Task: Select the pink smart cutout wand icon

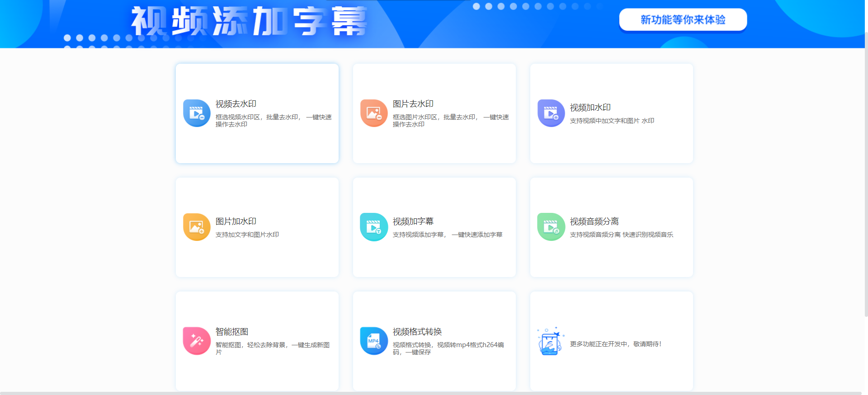Action: (x=197, y=341)
